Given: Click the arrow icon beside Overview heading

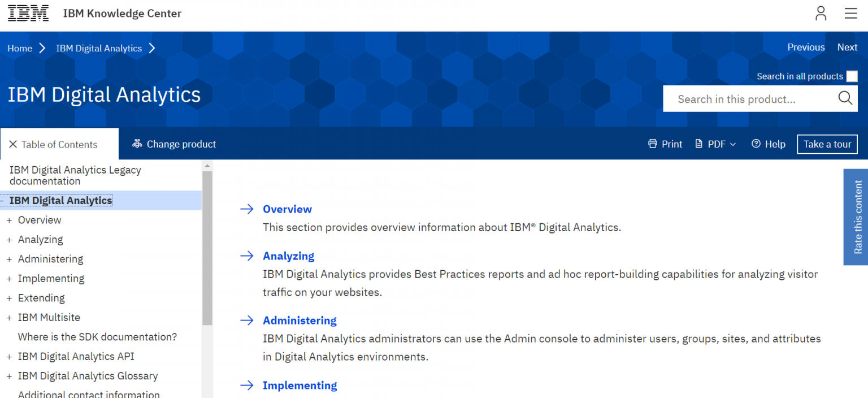Looking at the screenshot, I should pyautogui.click(x=247, y=209).
